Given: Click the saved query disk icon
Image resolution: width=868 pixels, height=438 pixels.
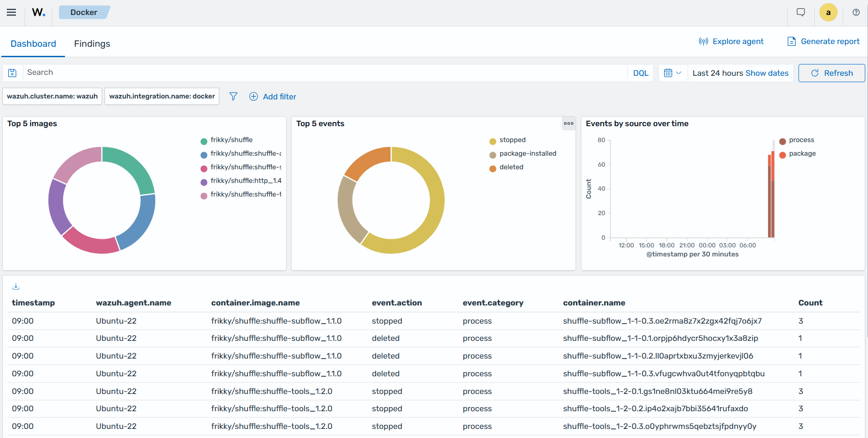Looking at the screenshot, I should (x=12, y=73).
